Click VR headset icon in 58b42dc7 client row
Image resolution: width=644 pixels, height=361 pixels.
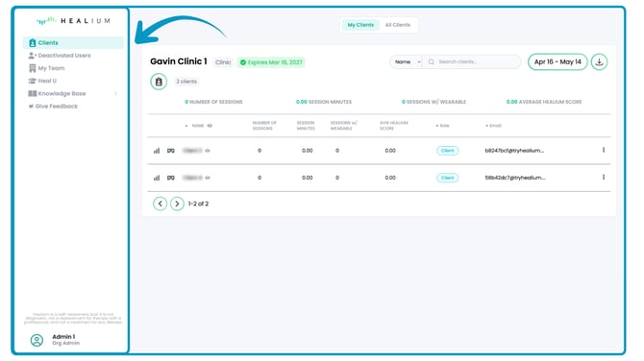171,178
